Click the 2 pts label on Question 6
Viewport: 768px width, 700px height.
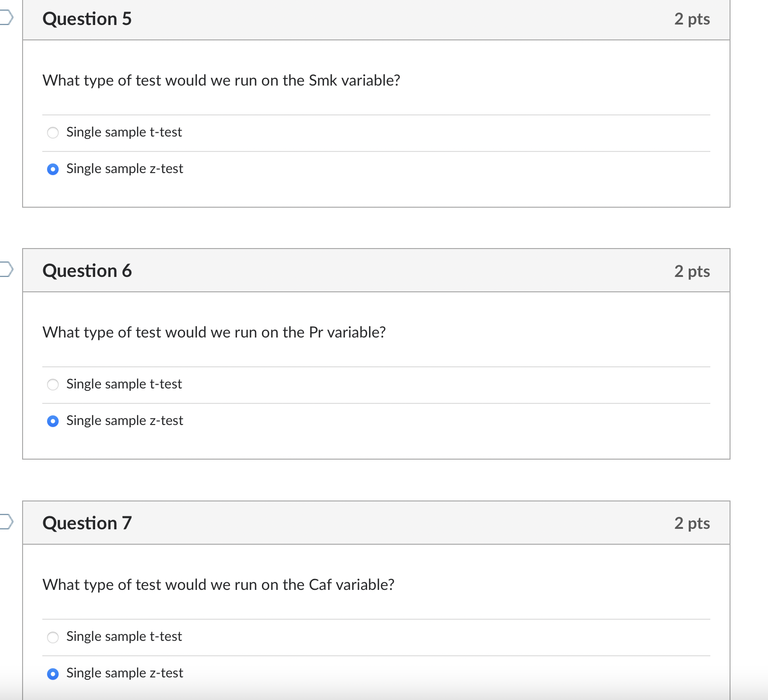(x=692, y=271)
